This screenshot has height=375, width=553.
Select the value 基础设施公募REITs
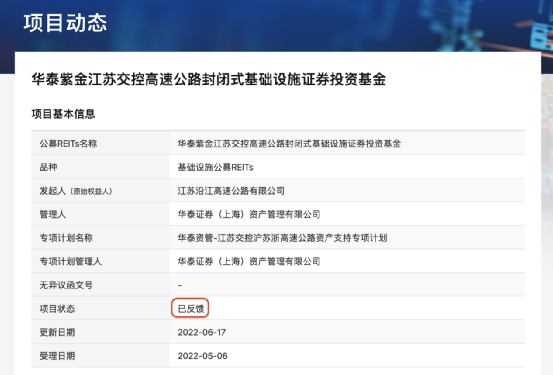(x=215, y=167)
